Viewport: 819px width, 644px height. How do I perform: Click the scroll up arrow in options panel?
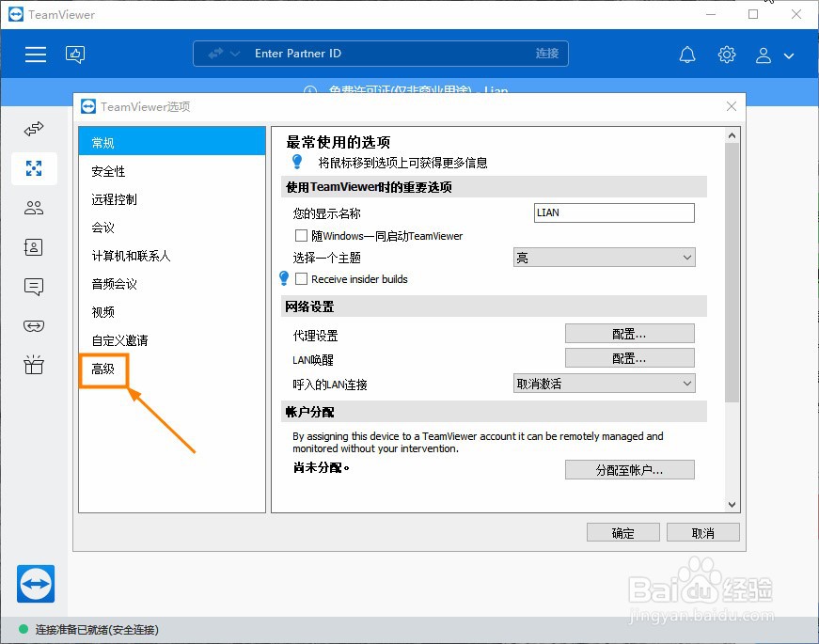pyautogui.click(x=732, y=135)
